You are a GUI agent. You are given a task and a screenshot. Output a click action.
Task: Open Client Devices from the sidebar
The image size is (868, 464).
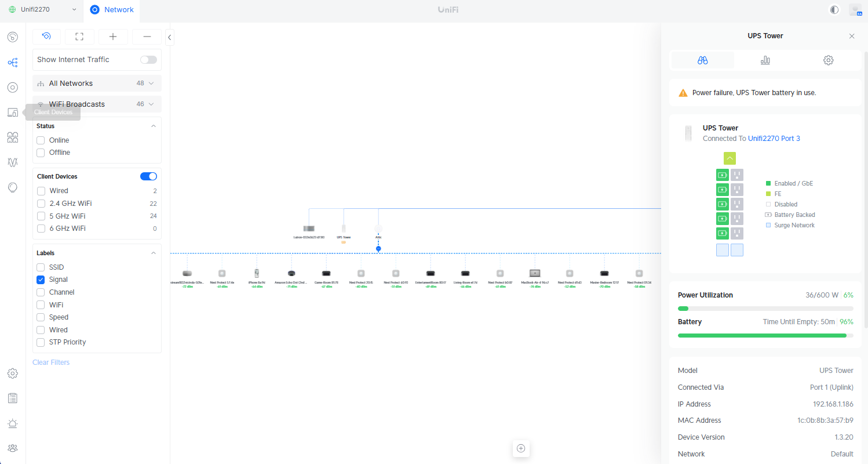click(13, 113)
